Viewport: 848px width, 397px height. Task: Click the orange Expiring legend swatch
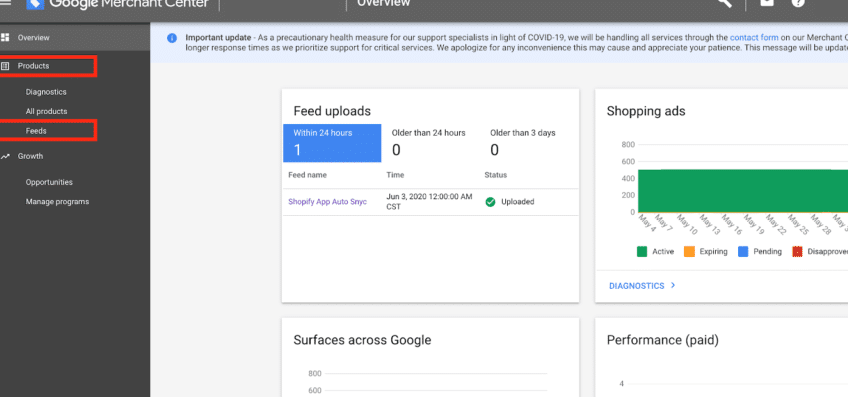[689, 252]
